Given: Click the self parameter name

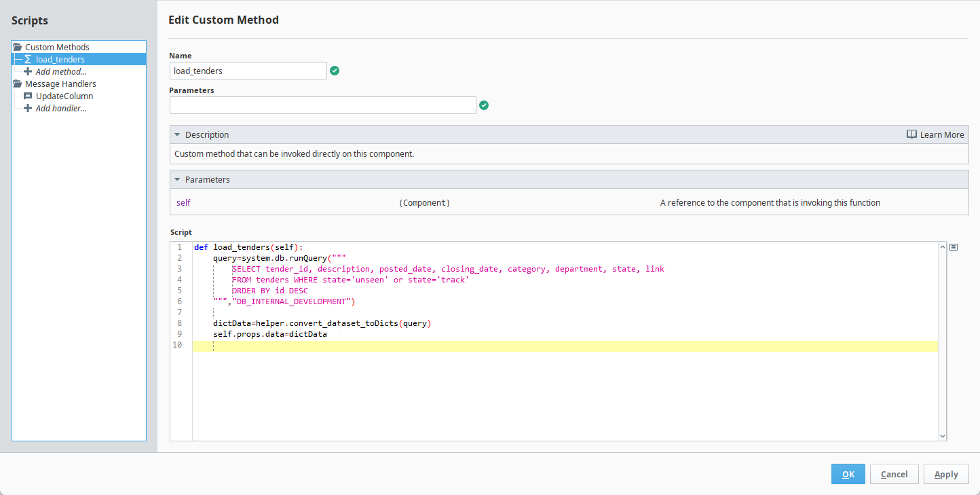Looking at the screenshot, I should pyautogui.click(x=183, y=202).
